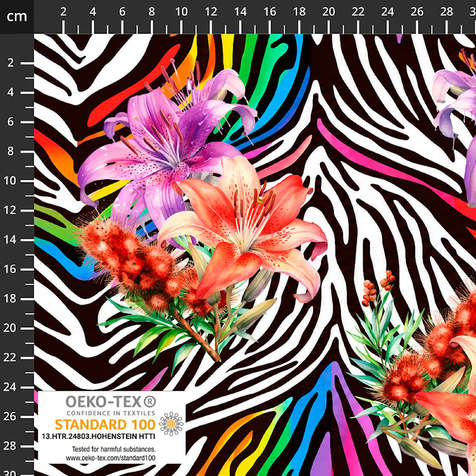
Task: Click the 'Tested for harmful substances.' text
Action: pyautogui.click(x=114, y=449)
